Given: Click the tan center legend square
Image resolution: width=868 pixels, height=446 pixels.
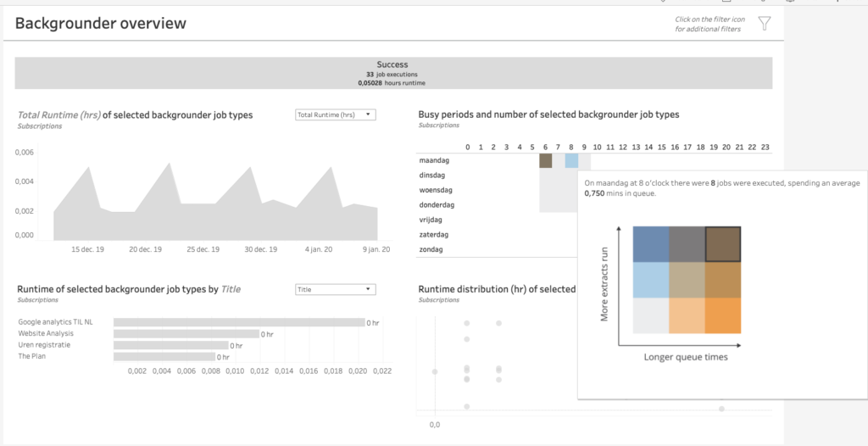Looking at the screenshot, I should pyautogui.click(x=687, y=280).
